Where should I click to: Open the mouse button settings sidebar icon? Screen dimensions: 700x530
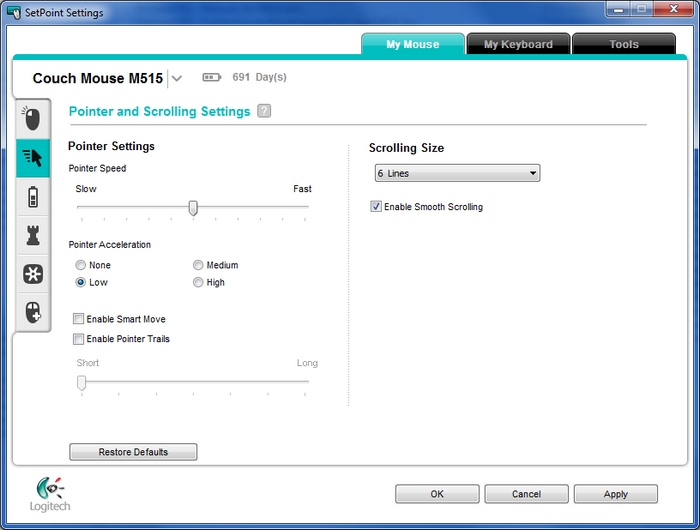pos(32,119)
